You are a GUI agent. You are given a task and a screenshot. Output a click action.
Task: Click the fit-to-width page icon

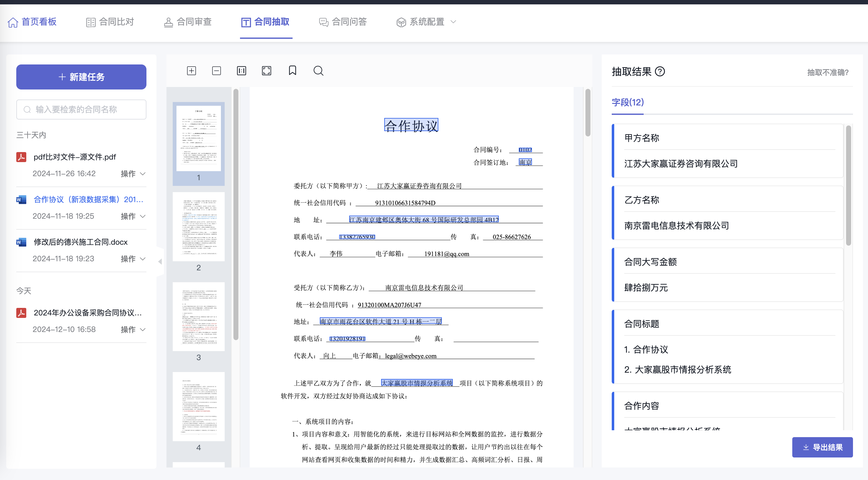click(x=242, y=71)
